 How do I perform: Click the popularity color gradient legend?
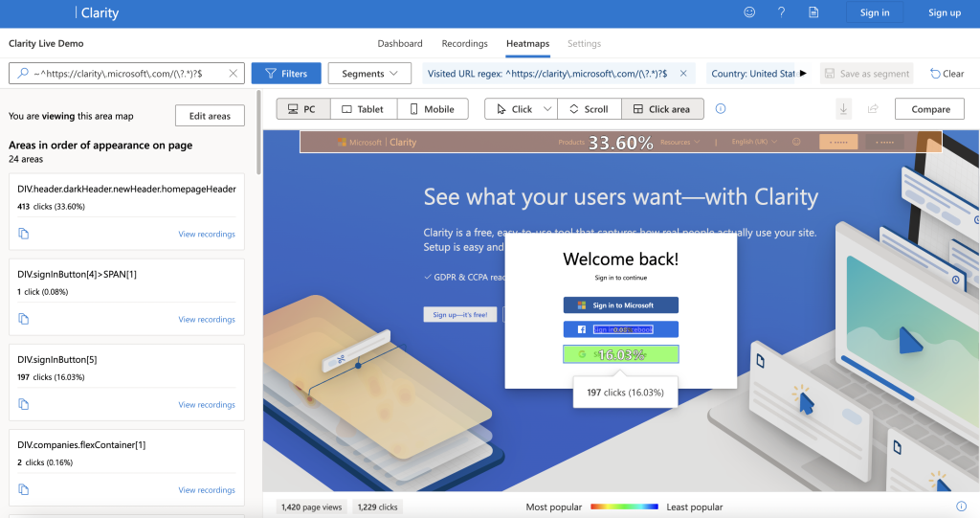pos(624,507)
